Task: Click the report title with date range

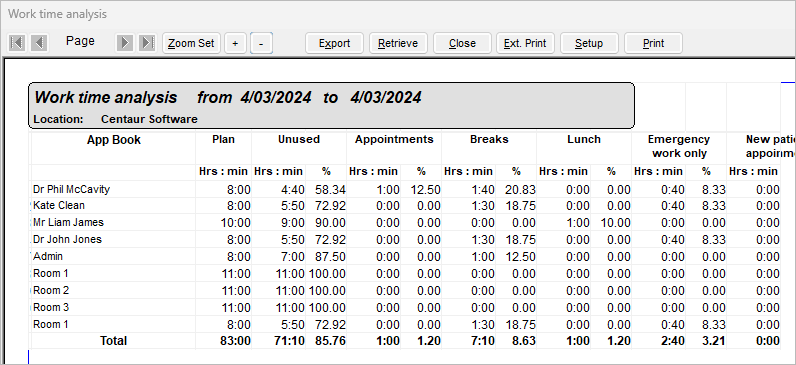Action: (x=228, y=97)
